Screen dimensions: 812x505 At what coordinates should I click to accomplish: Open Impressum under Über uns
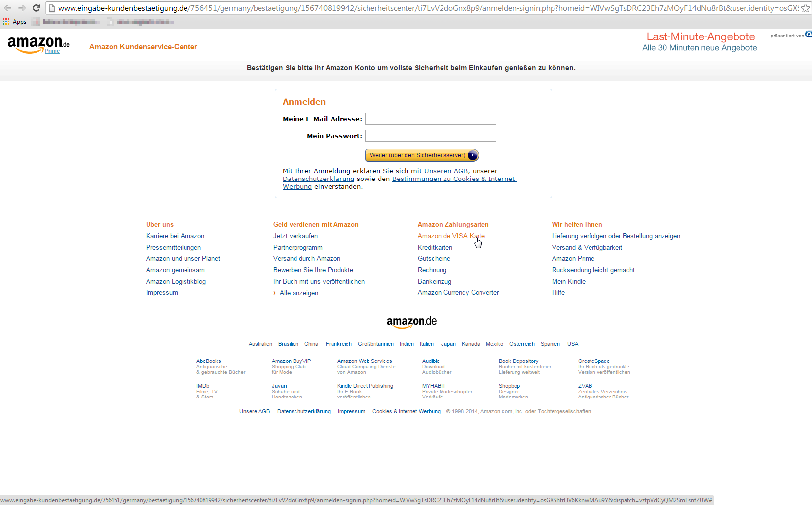click(162, 293)
